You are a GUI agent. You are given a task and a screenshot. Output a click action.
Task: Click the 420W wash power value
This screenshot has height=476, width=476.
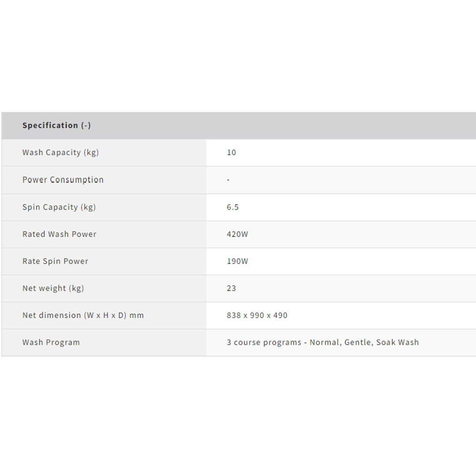coord(238,234)
